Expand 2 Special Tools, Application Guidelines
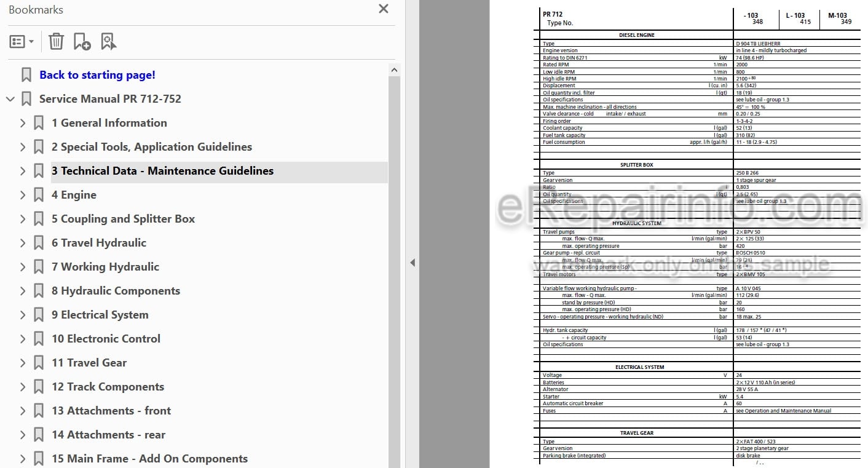This screenshot has width=868, height=468. pyautogui.click(x=23, y=147)
